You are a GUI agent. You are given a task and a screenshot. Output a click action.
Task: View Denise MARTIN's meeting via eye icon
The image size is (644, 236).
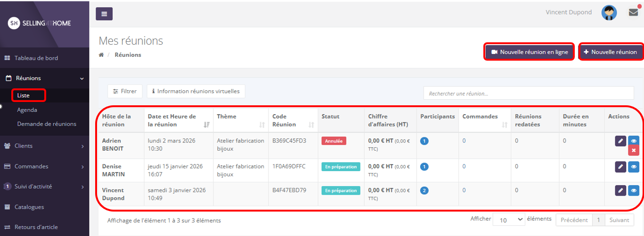pos(633,166)
